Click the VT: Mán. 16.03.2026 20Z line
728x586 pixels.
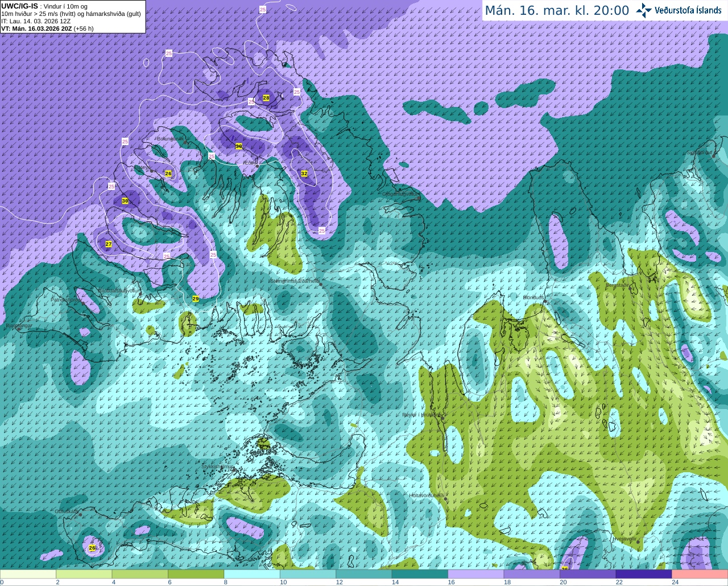coord(36,28)
